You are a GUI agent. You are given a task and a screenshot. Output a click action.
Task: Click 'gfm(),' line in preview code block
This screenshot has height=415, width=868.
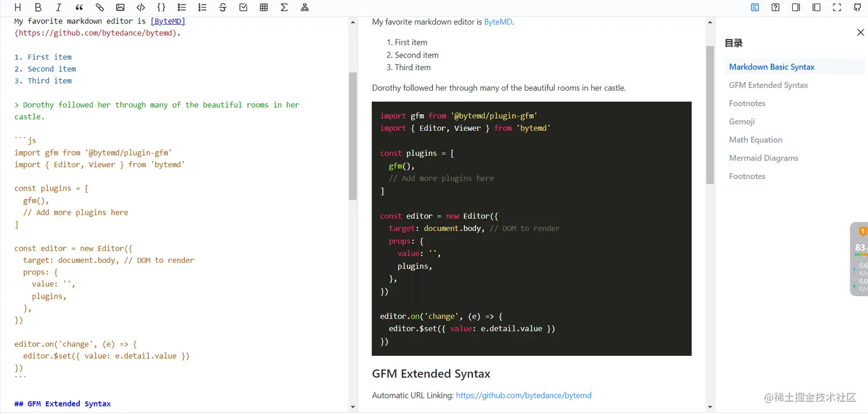tap(402, 166)
